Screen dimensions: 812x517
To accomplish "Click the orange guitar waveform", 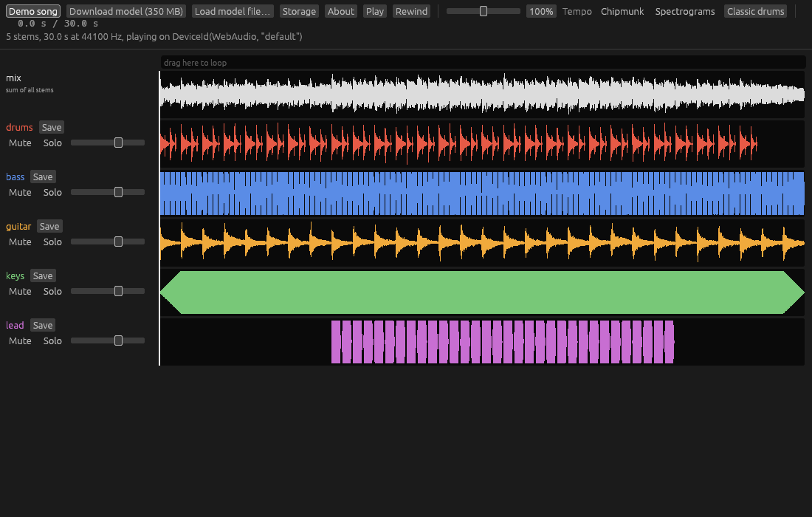I will coord(483,242).
